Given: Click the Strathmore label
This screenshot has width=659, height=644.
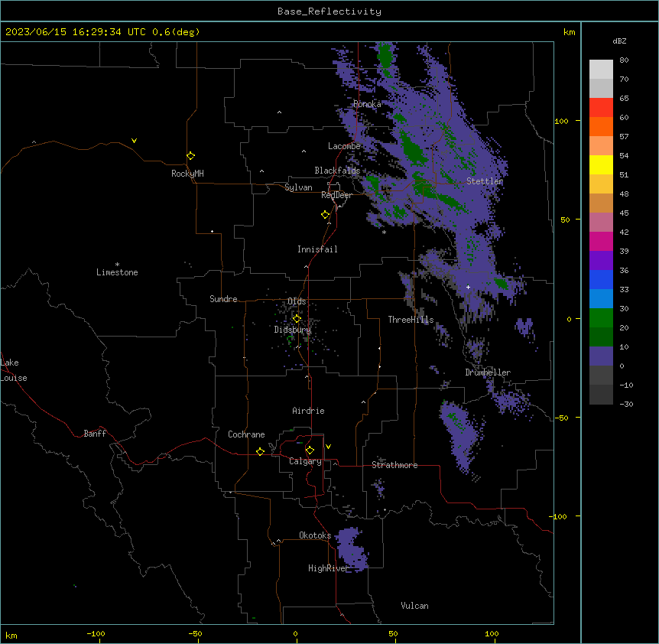Looking at the screenshot, I should coord(394,465).
